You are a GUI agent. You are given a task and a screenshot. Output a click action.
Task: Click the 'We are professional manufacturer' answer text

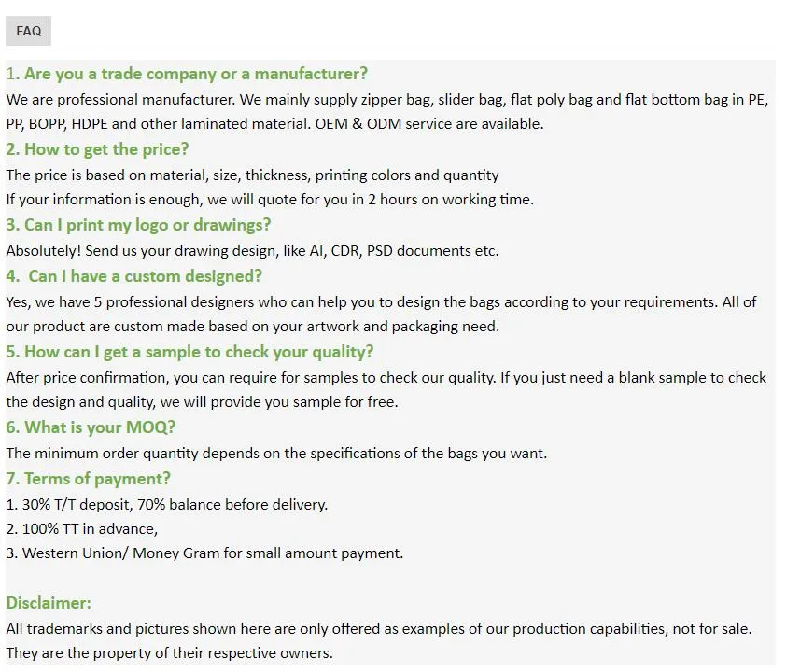click(x=386, y=100)
